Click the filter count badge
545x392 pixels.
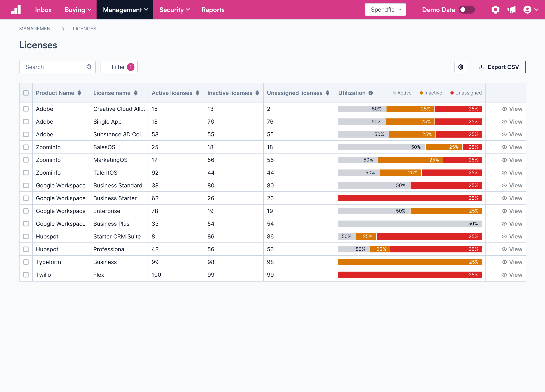(x=130, y=67)
